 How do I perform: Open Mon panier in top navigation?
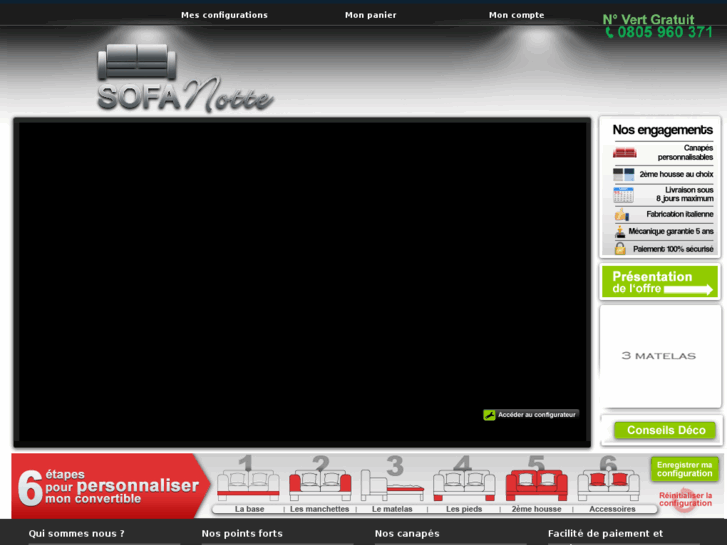pyautogui.click(x=370, y=15)
